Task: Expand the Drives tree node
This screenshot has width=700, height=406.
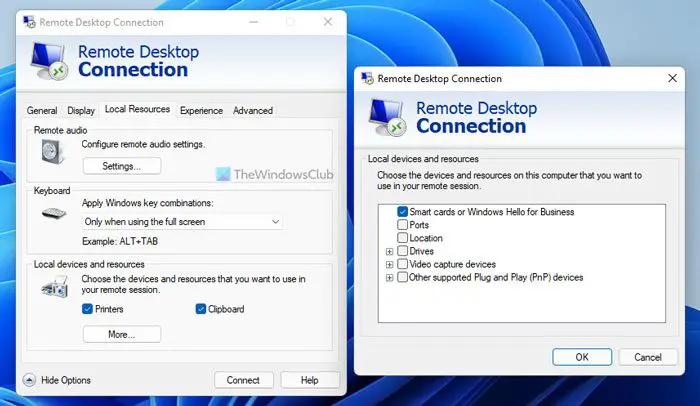Action: tap(389, 251)
